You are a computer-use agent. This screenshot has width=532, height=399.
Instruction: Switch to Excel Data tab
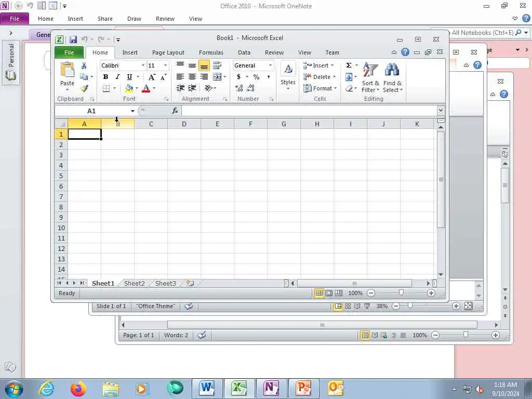tap(244, 52)
